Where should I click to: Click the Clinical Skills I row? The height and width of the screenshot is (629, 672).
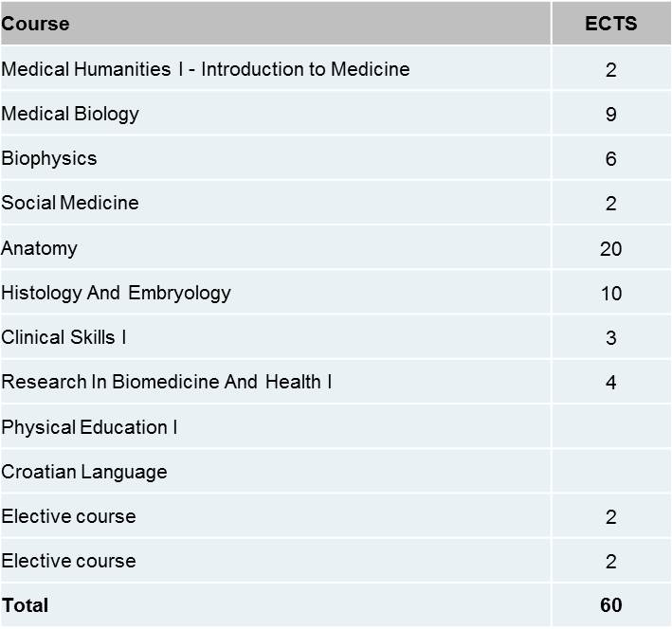336,337
